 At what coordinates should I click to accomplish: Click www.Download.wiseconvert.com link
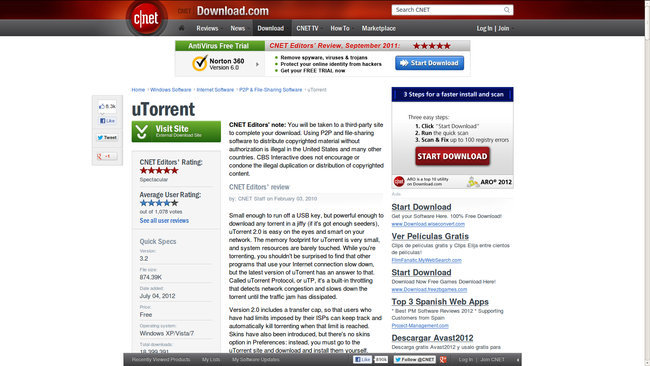(x=428, y=224)
